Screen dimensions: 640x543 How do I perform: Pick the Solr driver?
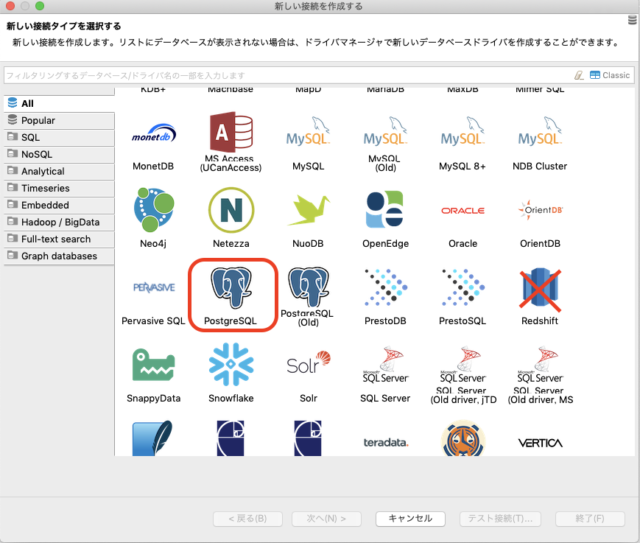[308, 363]
